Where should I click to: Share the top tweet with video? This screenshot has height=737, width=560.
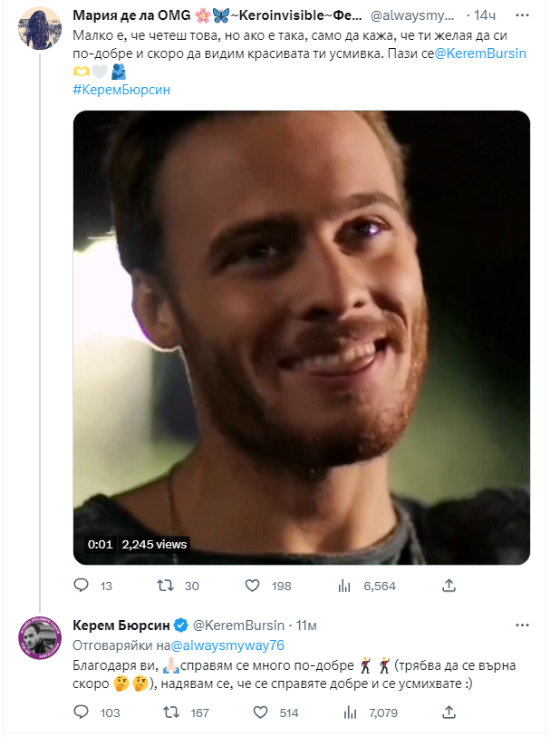click(x=449, y=587)
